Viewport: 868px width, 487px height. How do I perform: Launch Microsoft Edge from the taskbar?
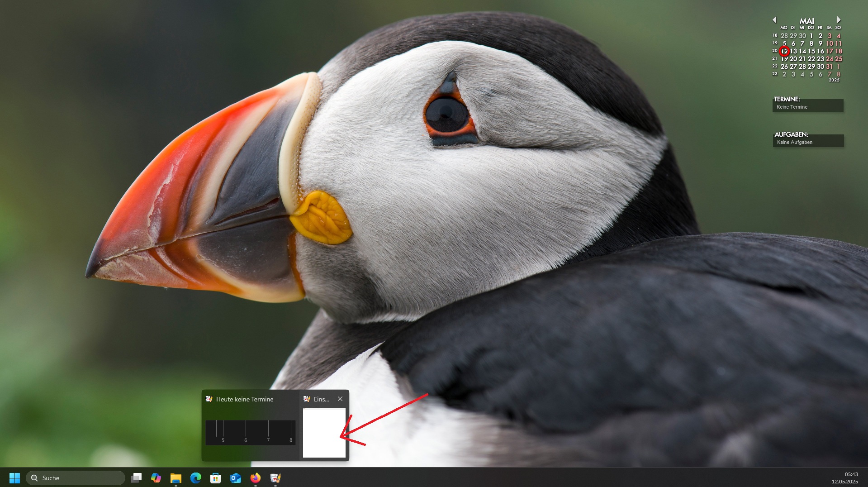click(x=196, y=478)
